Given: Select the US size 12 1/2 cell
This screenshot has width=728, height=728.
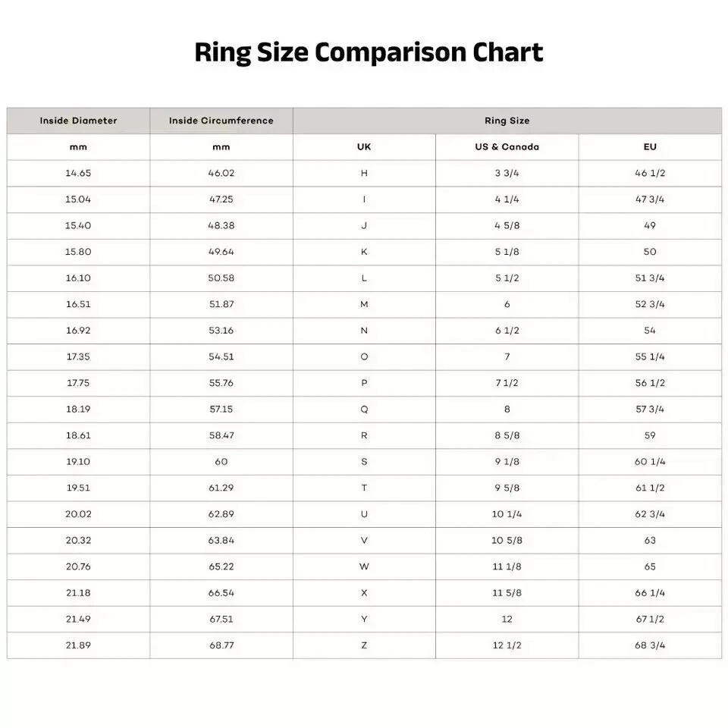Looking at the screenshot, I should (507, 645).
